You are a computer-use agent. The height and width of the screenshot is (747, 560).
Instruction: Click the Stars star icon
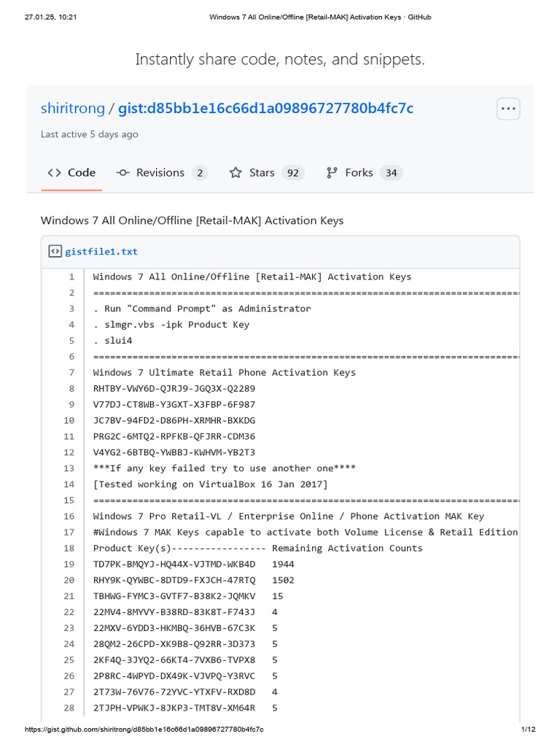click(236, 173)
